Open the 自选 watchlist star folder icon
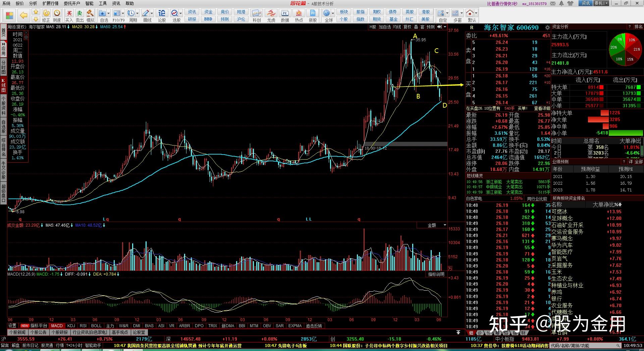This screenshot has width=644, height=351. point(103,15)
